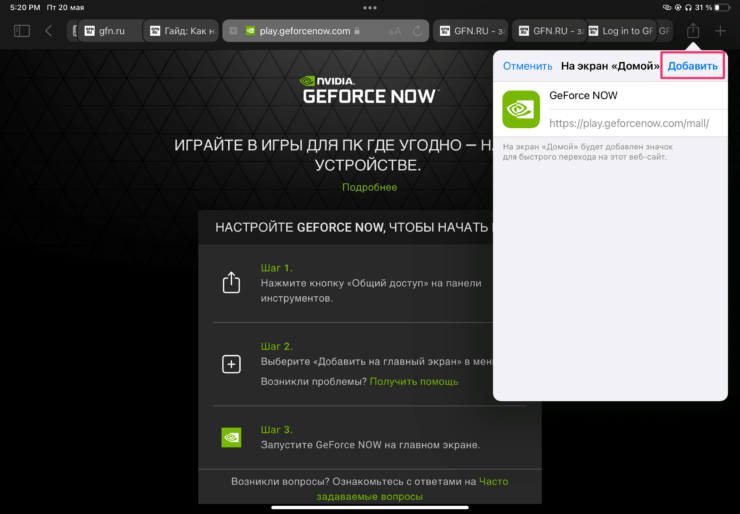The height and width of the screenshot is (514, 740).
Task: Click the headphones icon in the status bar
Action: point(688,8)
